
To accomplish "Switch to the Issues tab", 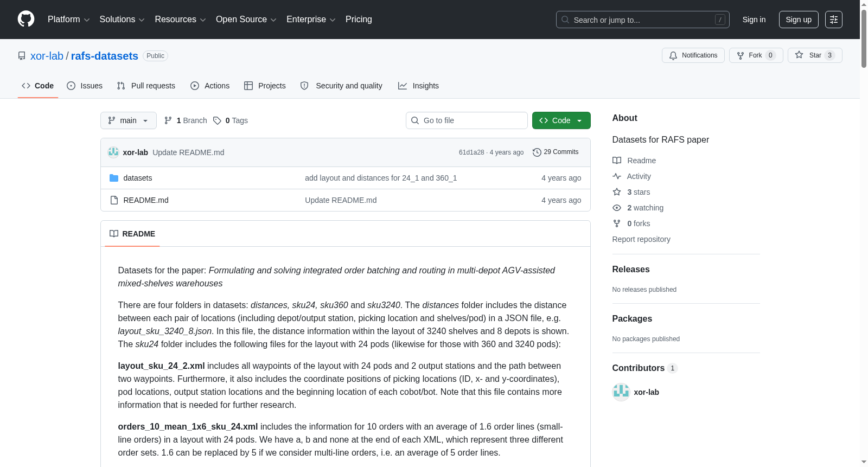I will click(x=85, y=86).
